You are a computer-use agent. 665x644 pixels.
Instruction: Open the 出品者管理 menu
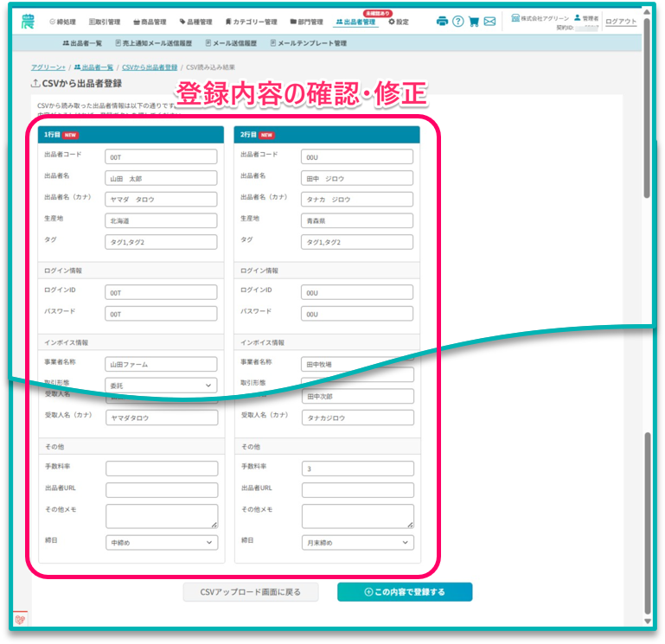355,22
